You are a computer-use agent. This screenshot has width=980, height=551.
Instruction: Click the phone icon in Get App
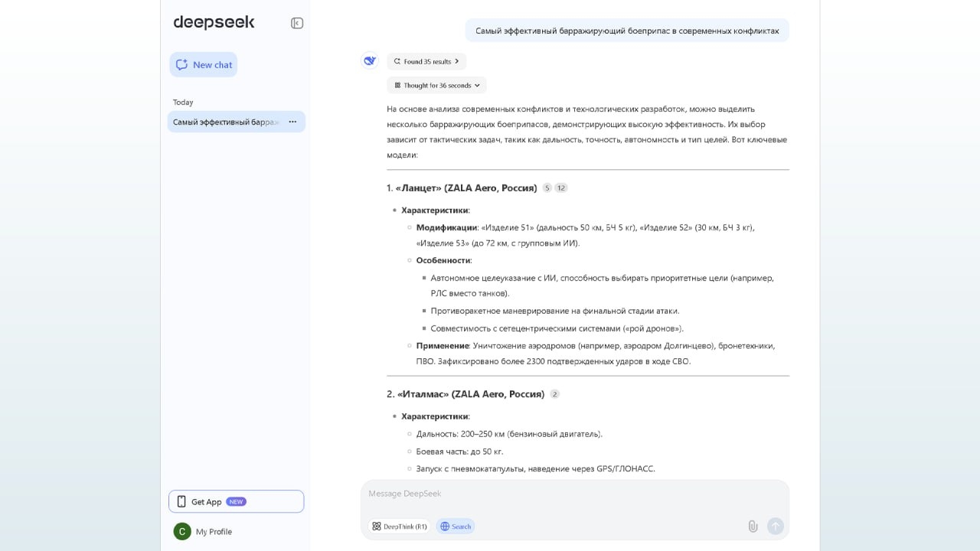coord(181,501)
